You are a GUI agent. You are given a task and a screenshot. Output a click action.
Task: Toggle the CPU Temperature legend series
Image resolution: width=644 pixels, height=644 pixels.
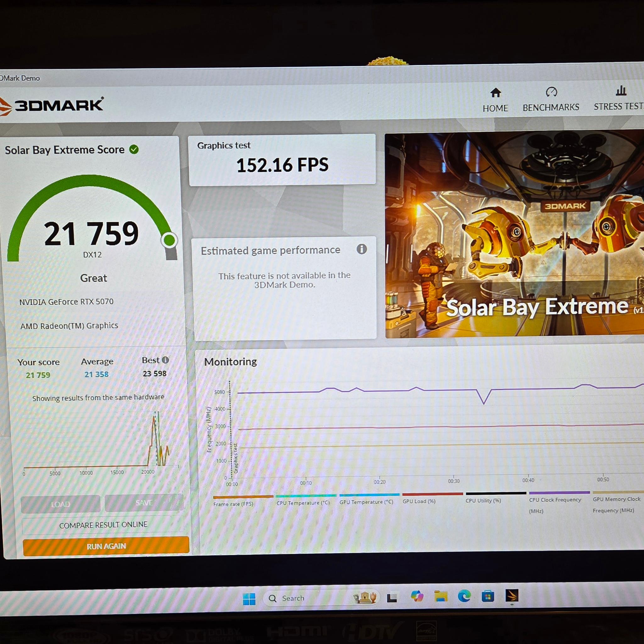click(303, 503)
